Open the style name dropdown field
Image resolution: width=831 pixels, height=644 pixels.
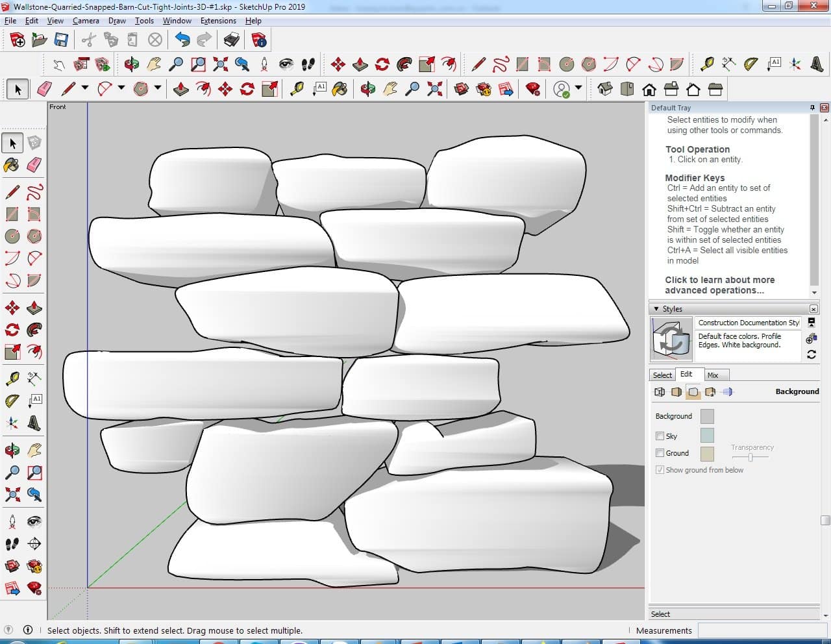pyautogui.click(x=748, y=323)
